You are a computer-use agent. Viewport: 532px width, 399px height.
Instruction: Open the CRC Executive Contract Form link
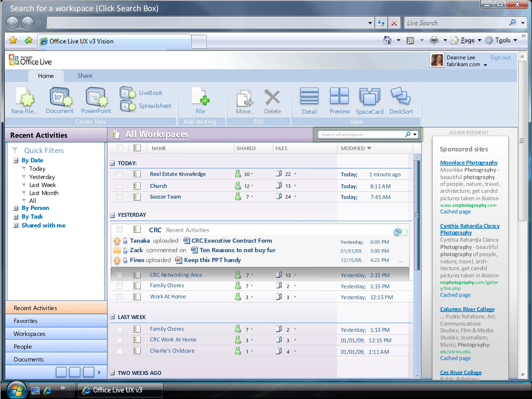click(232, 240)
